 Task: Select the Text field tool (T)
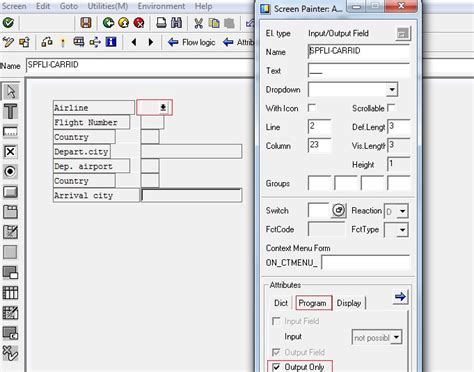click(10, 111)
